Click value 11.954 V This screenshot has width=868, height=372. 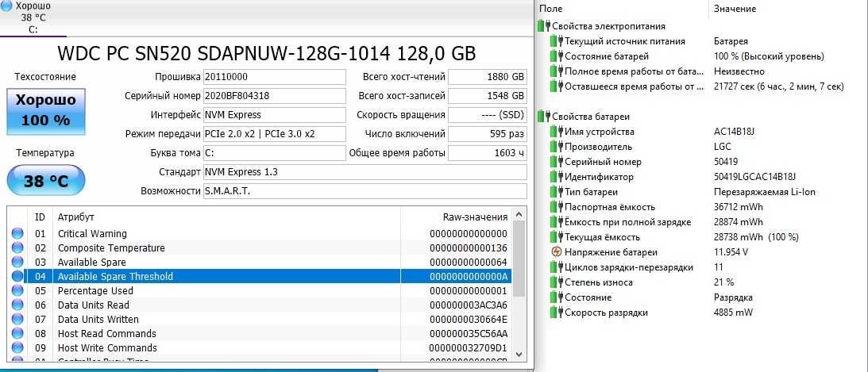tap(731, 252)
